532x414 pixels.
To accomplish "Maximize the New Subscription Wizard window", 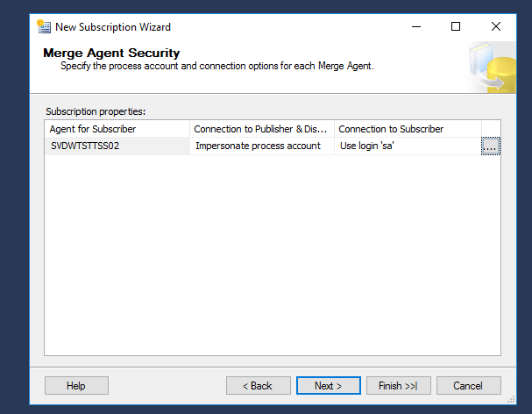I will coord(456,26).
